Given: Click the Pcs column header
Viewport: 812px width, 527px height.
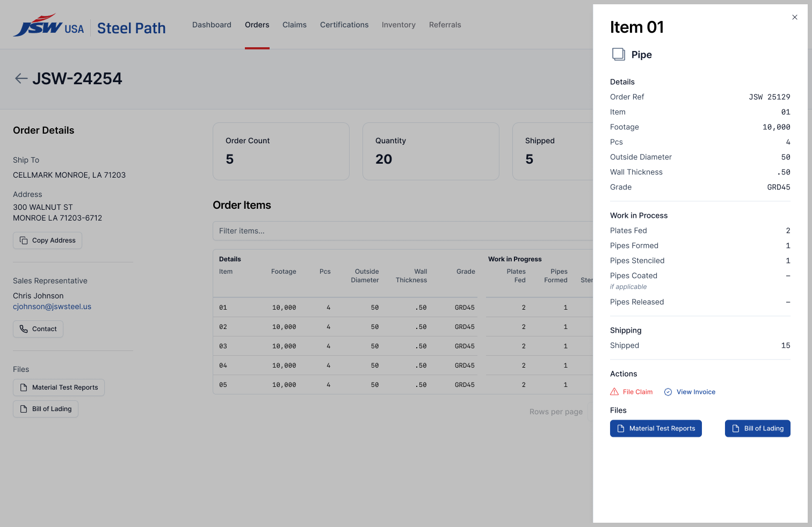Looking at the screenshot, I should [x=325, y=272].
